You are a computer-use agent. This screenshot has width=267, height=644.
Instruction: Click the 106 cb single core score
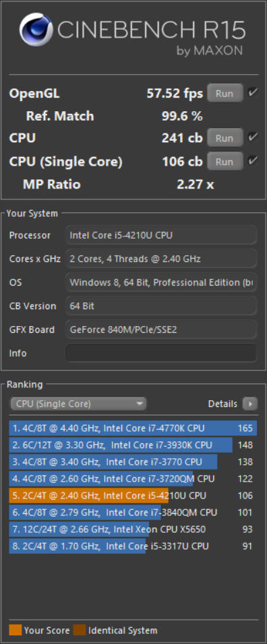click(x=182, y=162)
